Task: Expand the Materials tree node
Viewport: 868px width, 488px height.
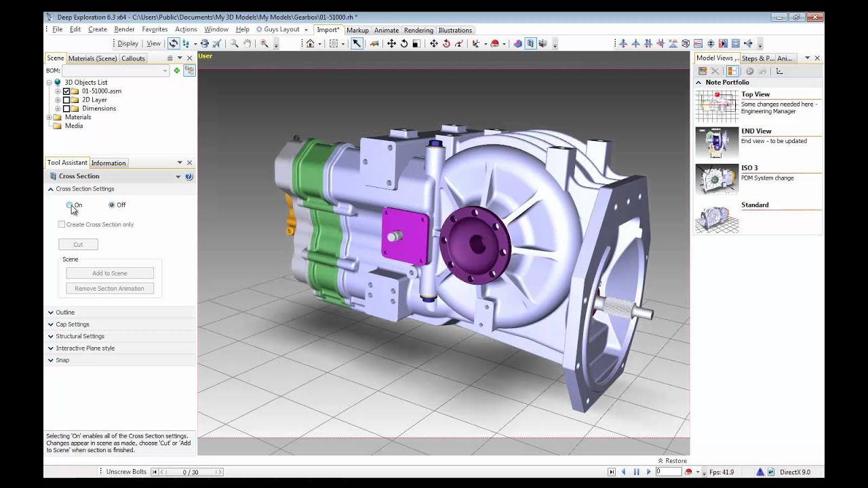Action: (x=49, y=117)
